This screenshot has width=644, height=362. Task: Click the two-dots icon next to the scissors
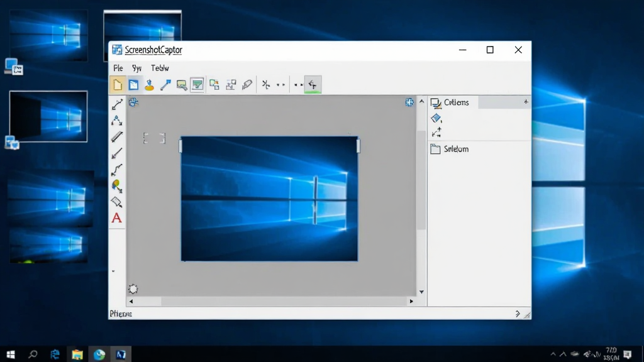(280, 85)
